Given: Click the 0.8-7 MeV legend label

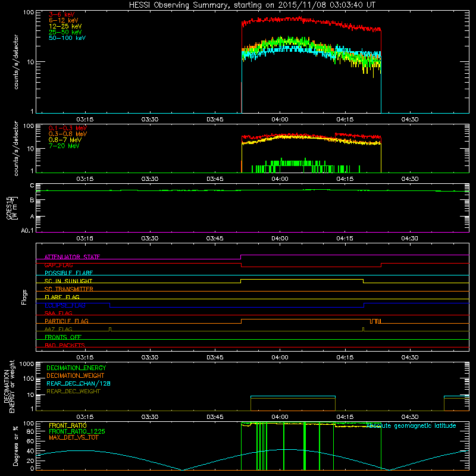Looking at the screenshot, I should (65, 140).
